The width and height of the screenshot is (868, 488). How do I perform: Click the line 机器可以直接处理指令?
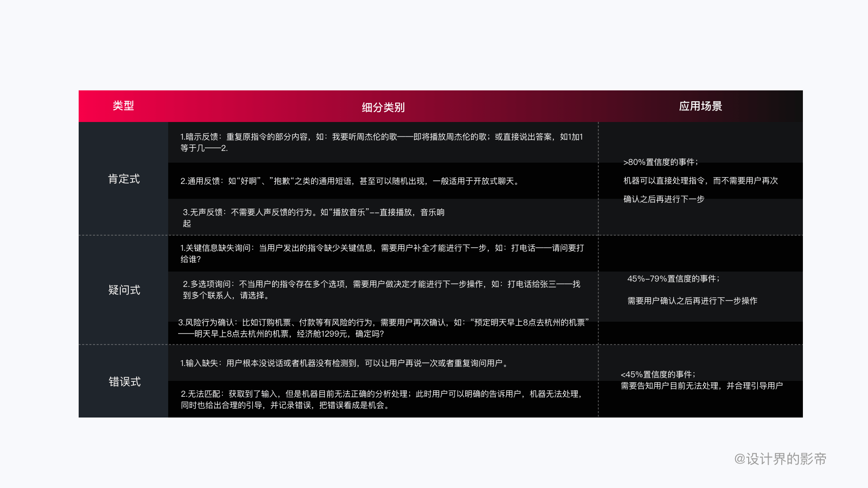[701, 181]
